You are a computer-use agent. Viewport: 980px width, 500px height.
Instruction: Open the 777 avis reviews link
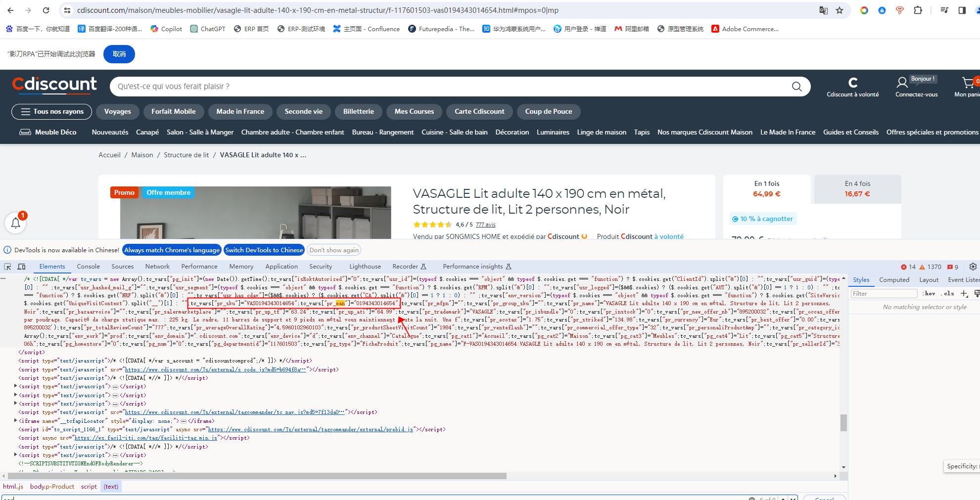(485, 225)
